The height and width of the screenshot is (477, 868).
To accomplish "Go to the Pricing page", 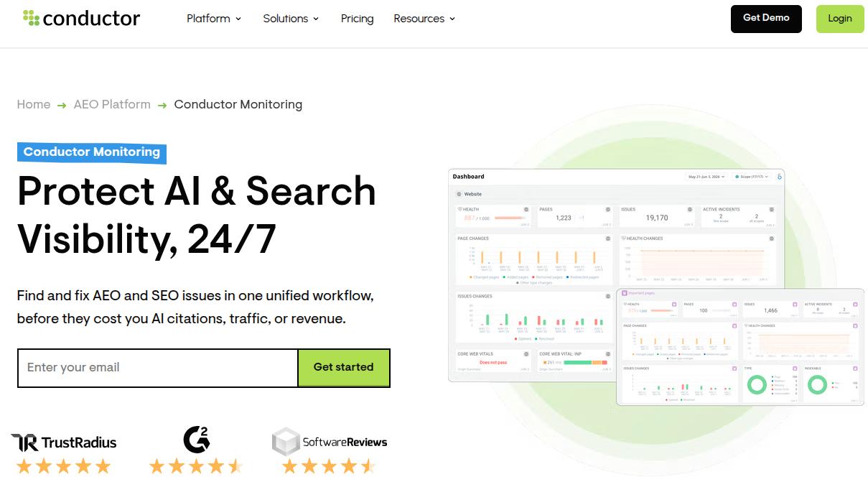I will (357, 19).
